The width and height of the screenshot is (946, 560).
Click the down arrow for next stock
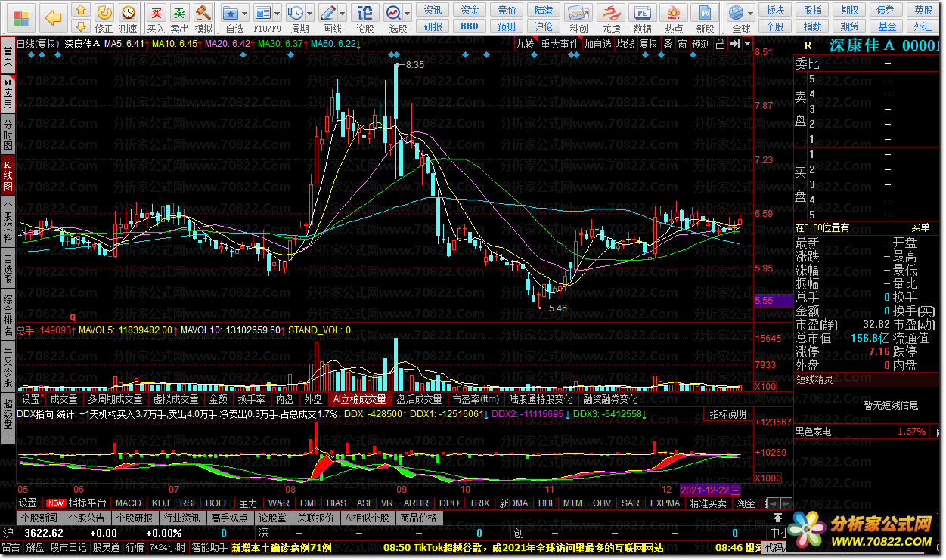tap(81, 25)
